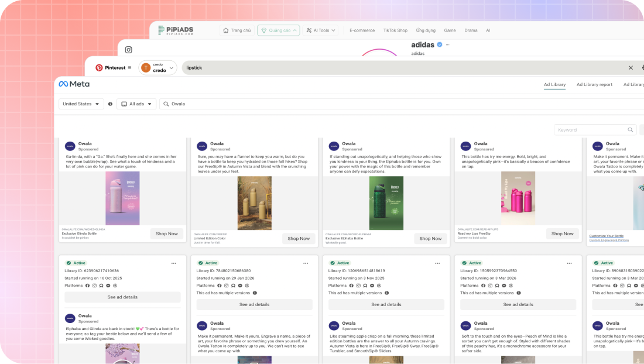Open Pinterest hamburger menu
Screen dimensions: 644x364
pos(129,68)
